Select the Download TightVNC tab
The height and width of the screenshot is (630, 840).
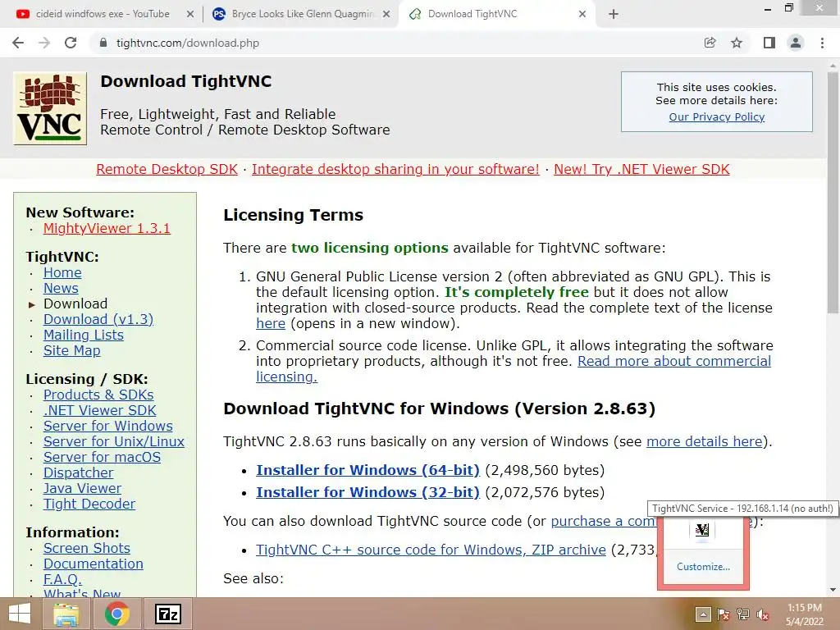(496, 15)
